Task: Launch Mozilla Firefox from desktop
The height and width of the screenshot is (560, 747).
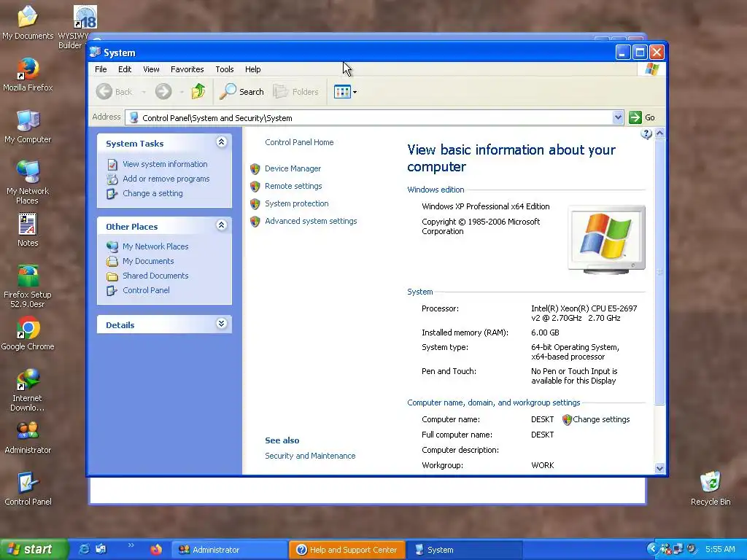Action: (x=28, y=74)
